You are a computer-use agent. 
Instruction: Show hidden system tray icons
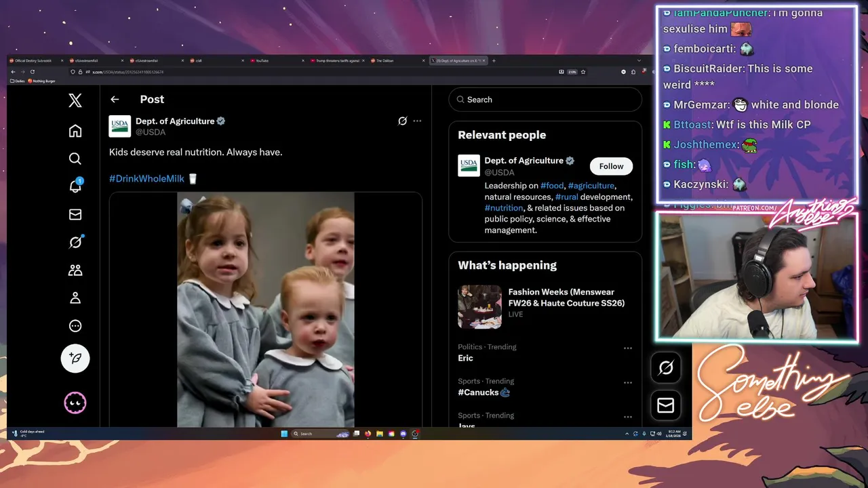[x=627, y=434]
